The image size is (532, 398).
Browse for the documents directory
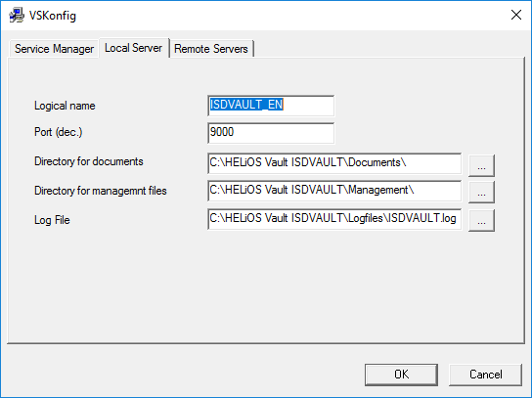point(481,165)
